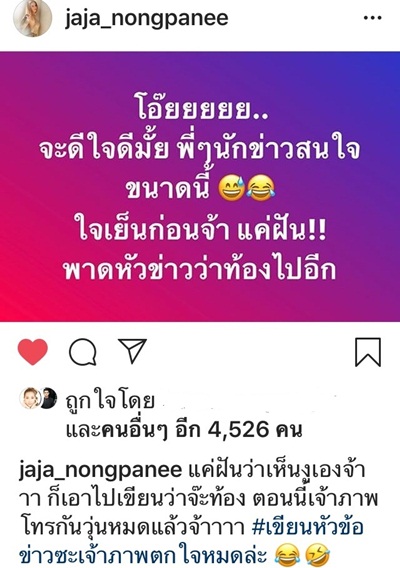Tap the laughing emojis ending the caption

tap(303, 556)
